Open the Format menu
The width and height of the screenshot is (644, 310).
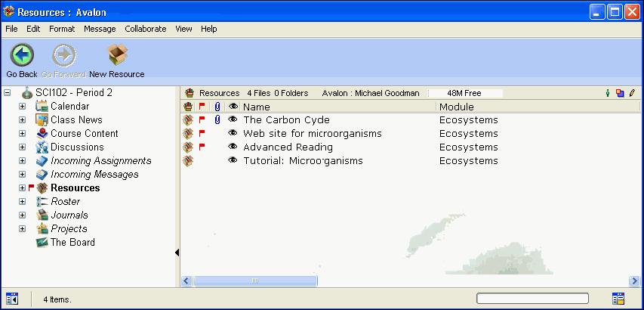[62, 29]
